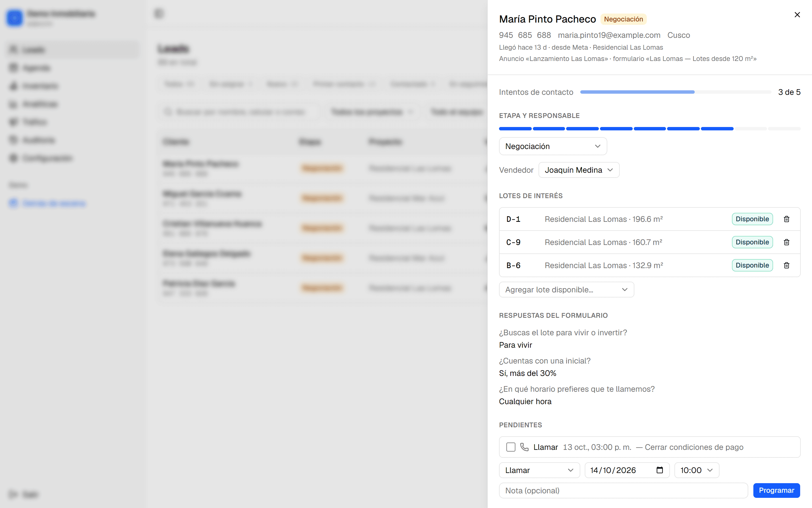
Task: Click the Programar button
Action: click(776, 490)
